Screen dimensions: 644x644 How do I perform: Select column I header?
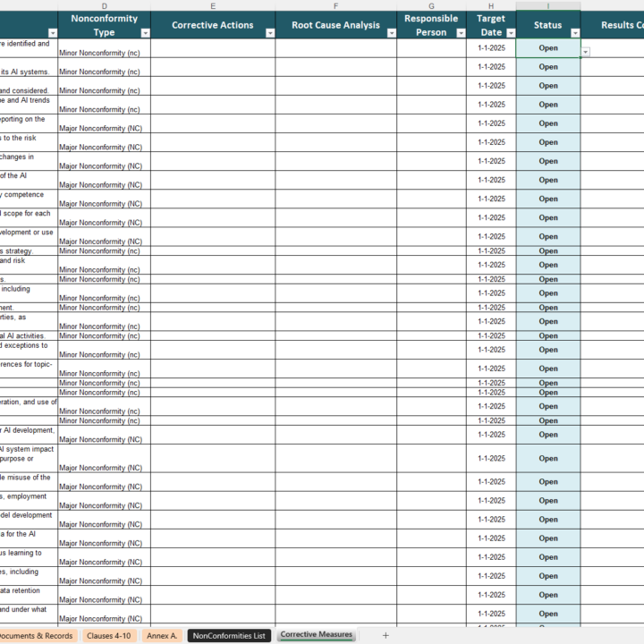click(548, 5)
